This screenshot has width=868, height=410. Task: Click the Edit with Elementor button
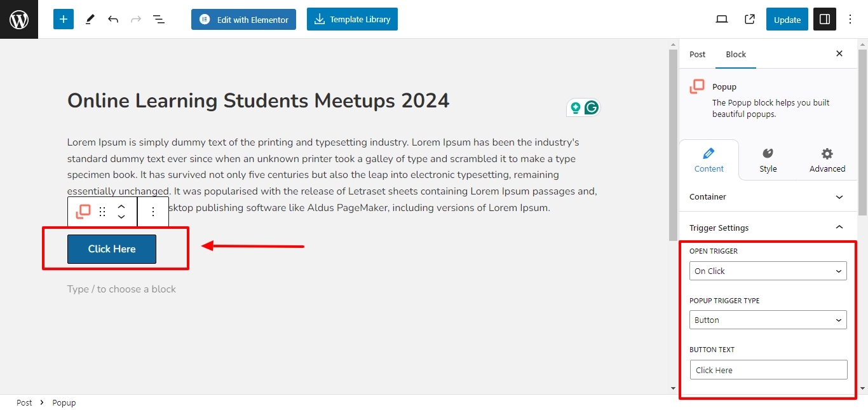tap(244, 19)
